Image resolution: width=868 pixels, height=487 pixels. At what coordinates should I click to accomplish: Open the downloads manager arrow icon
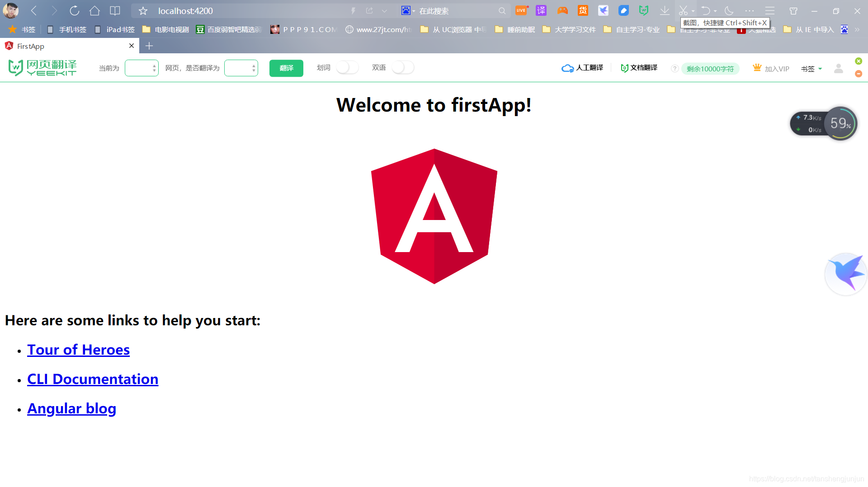[x=665, y=10]
